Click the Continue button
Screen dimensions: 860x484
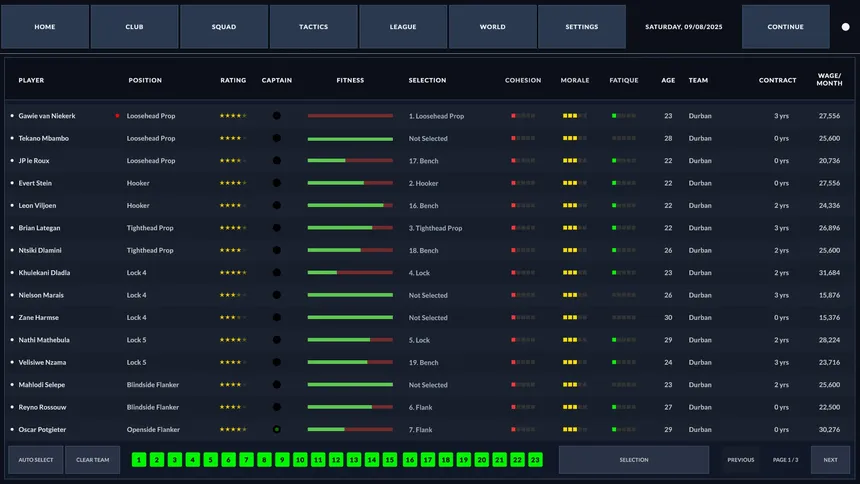(x=785, y=27)
